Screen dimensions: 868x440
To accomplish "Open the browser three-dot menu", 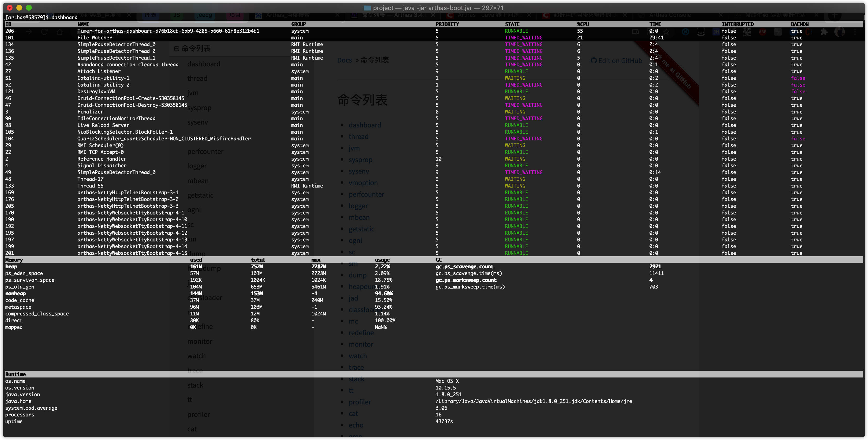I will [x=855, y=32].
